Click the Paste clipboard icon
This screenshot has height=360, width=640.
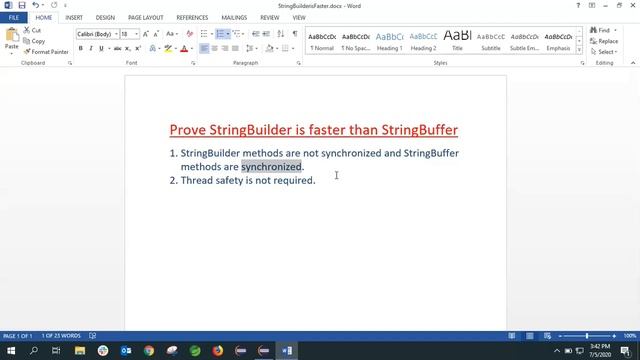[11, 36]
